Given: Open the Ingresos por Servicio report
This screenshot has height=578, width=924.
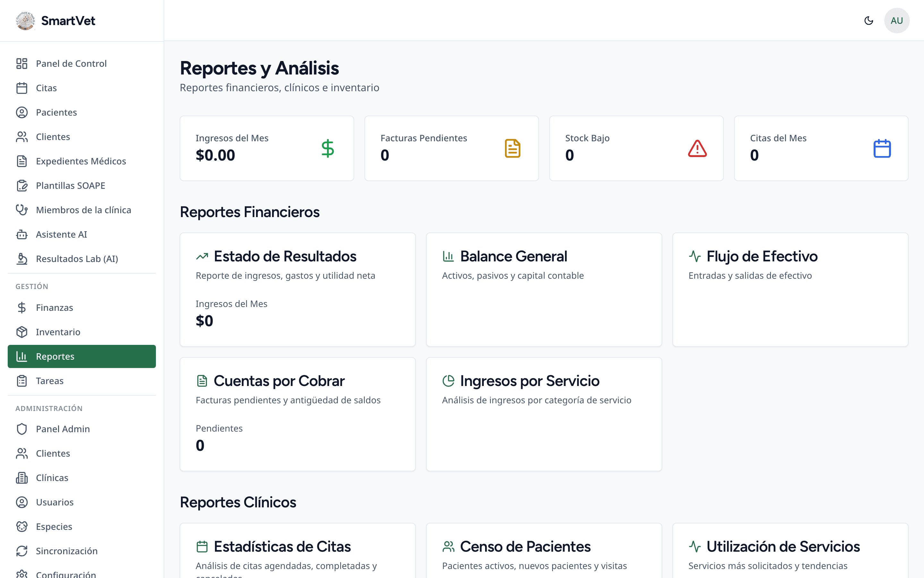Looking at the screenshot, I should coord(544,414).
